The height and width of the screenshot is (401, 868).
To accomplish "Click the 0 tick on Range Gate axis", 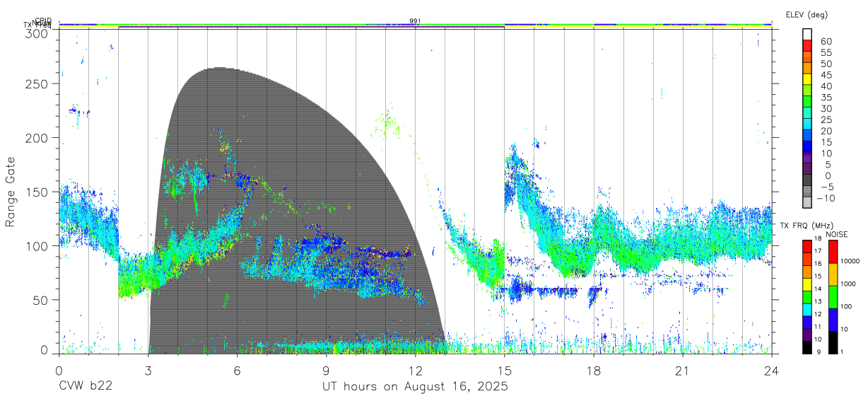I will (x=44, y=350).
